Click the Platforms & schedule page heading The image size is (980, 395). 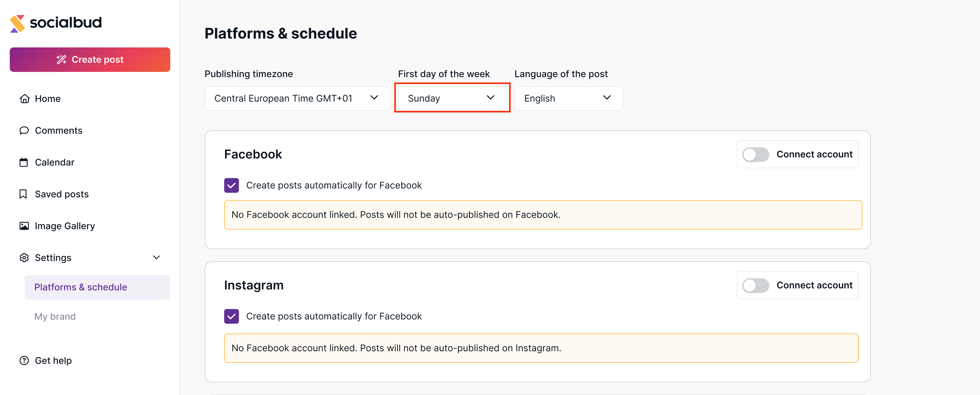click(x=281, y=33)
